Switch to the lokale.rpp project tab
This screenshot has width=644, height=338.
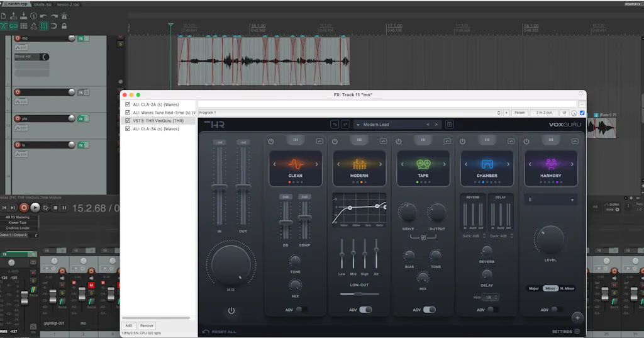42,4
